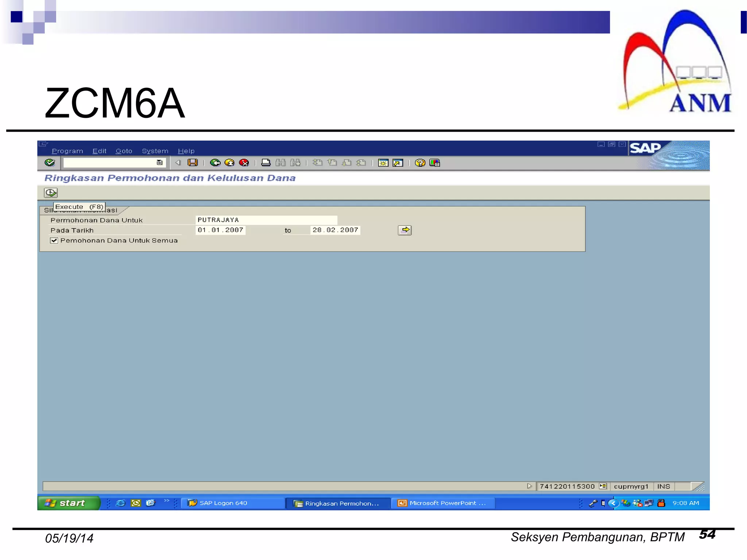Open the Goto menu
The width and height of the screenshot is (747, 560).
(x=124, y=151)
